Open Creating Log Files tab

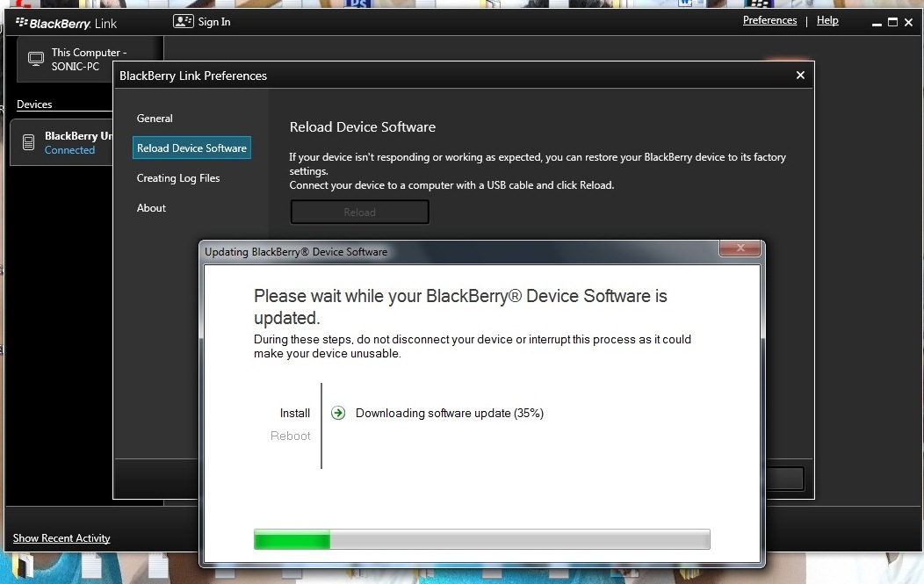tap(178, 178)
